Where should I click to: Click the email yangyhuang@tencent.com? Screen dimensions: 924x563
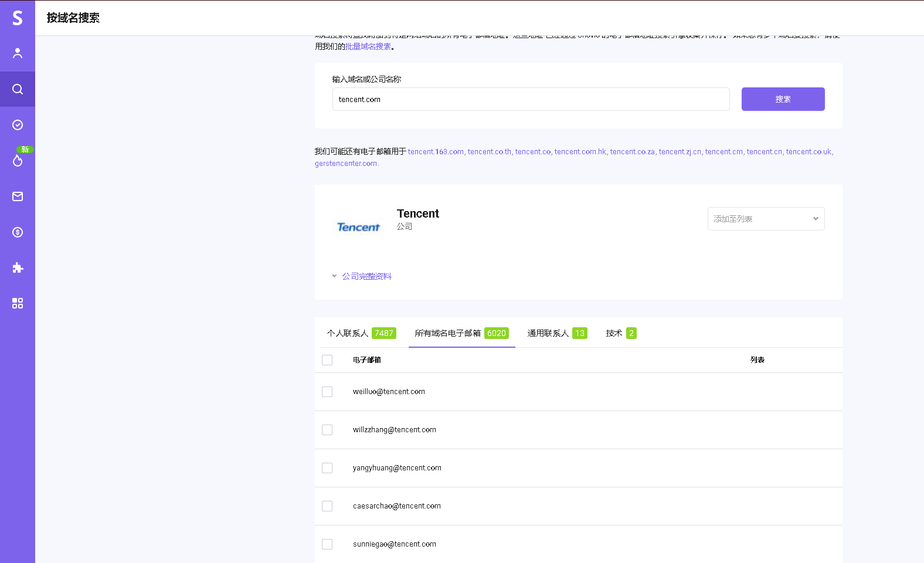pos(397,468)
